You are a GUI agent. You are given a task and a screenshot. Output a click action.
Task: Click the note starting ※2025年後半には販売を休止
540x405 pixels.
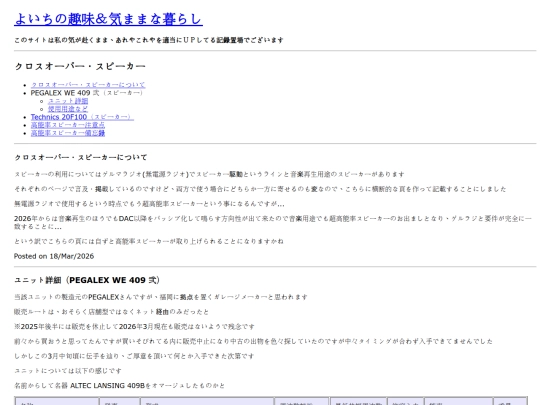134,326
